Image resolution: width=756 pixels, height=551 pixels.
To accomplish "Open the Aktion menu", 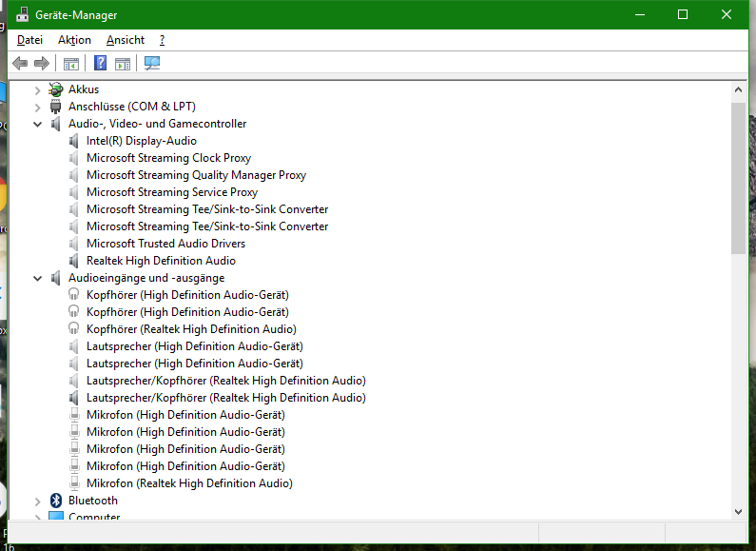I will [74, 40].
